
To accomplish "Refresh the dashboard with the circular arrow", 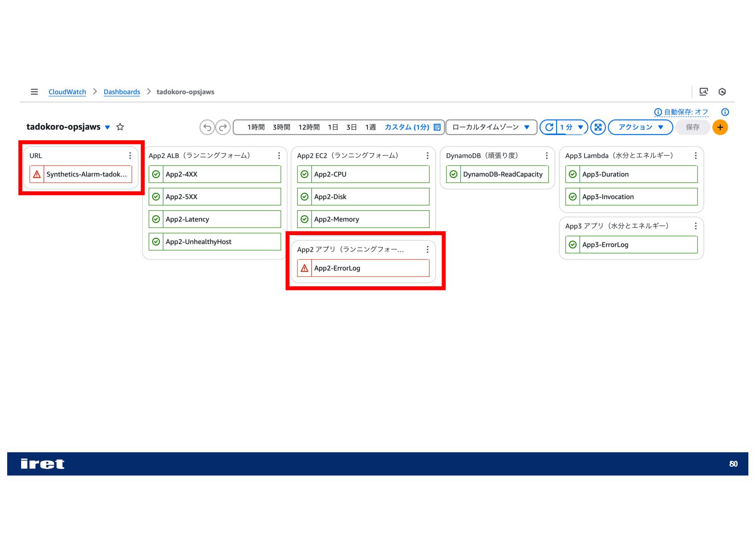I will pos(549,127).
